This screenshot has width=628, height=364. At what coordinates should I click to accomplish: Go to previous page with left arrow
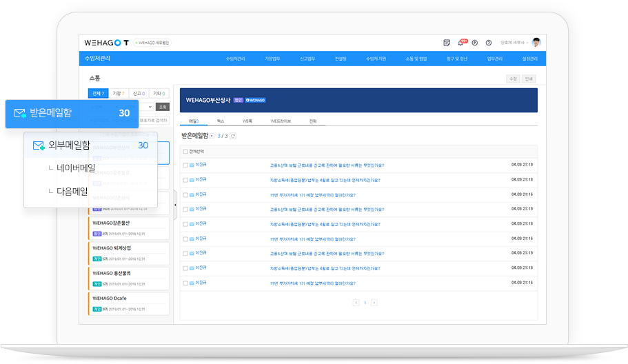pyautogui.click(x=356, y=303)
